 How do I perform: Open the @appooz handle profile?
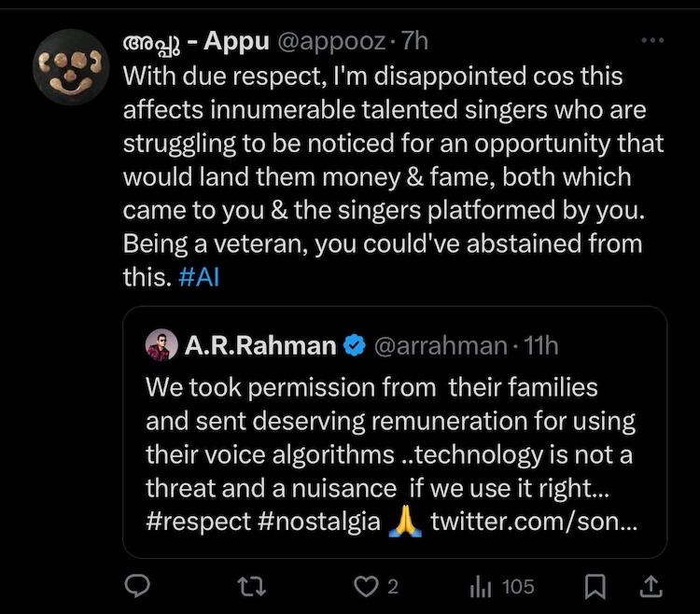tap(327, 42)
